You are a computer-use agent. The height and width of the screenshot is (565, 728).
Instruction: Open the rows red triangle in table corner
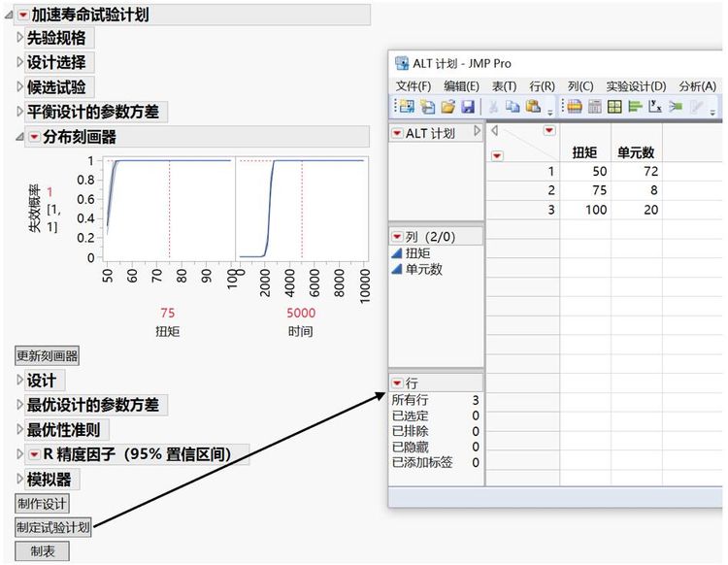[497, 155]
